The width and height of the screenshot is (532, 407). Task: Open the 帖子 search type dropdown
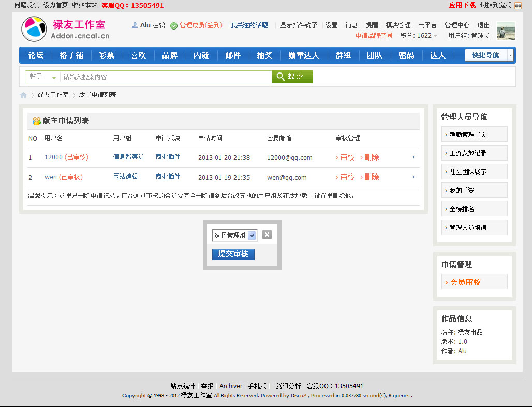pos(42,77)
